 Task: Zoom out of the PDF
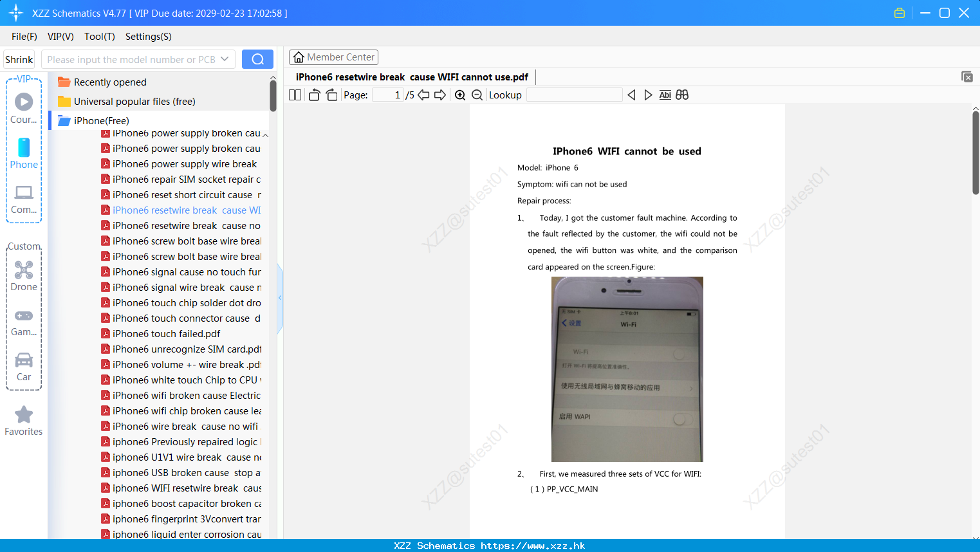click(477, 95)
